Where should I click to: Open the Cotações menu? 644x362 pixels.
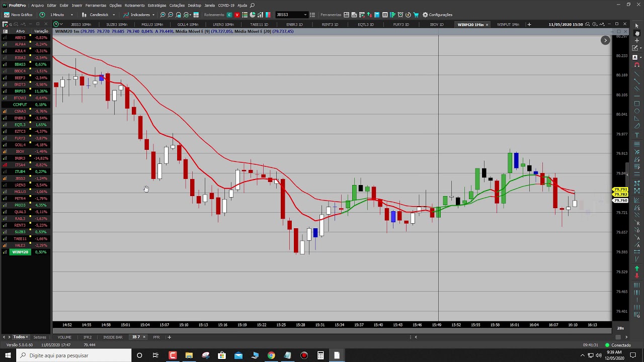177,6
